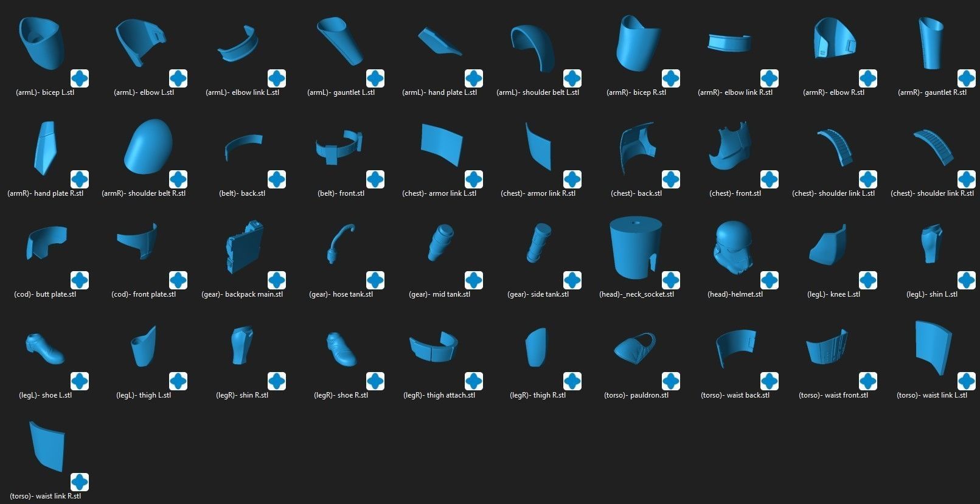Select the (armR)- hand plate R.stl preview

pyautogui.click(x=46, y=148)
